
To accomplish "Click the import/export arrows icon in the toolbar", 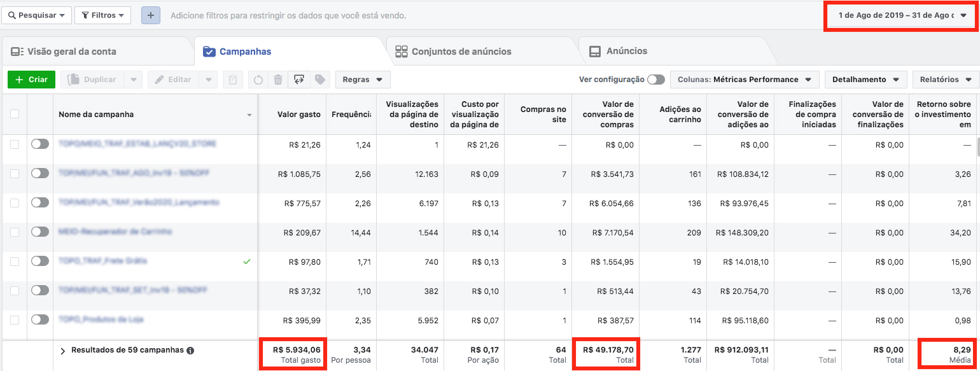I will coord(298,80).
